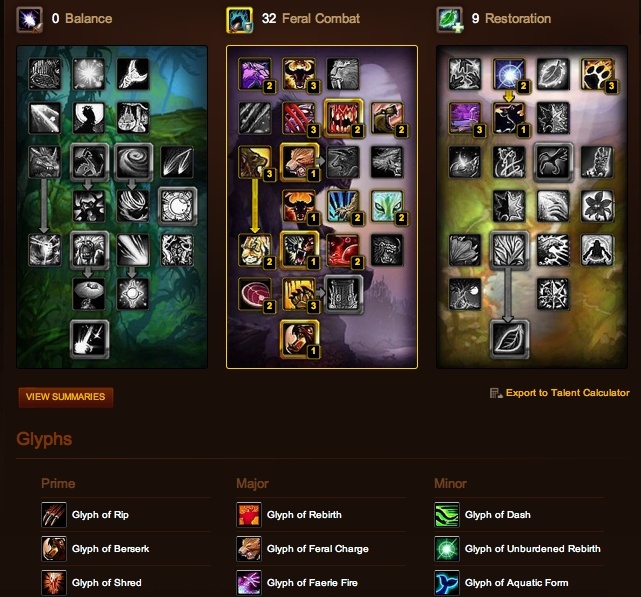Screen dimensions: 641x597
Task: Click the Berserk talent at bottom of Feral tree
Action: pos(299,339)
